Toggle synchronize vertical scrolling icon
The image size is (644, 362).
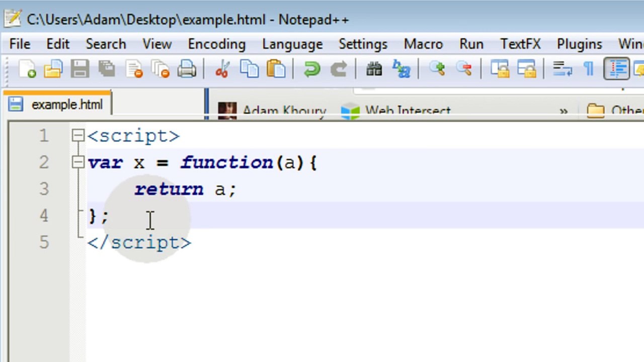pos(500,69)
